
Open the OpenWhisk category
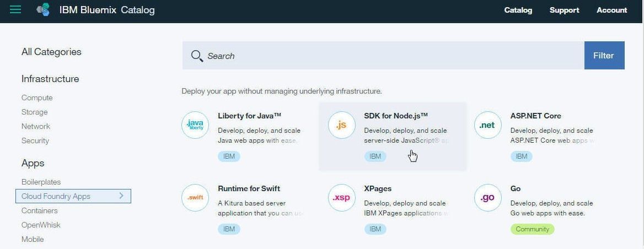pos(41,225)
